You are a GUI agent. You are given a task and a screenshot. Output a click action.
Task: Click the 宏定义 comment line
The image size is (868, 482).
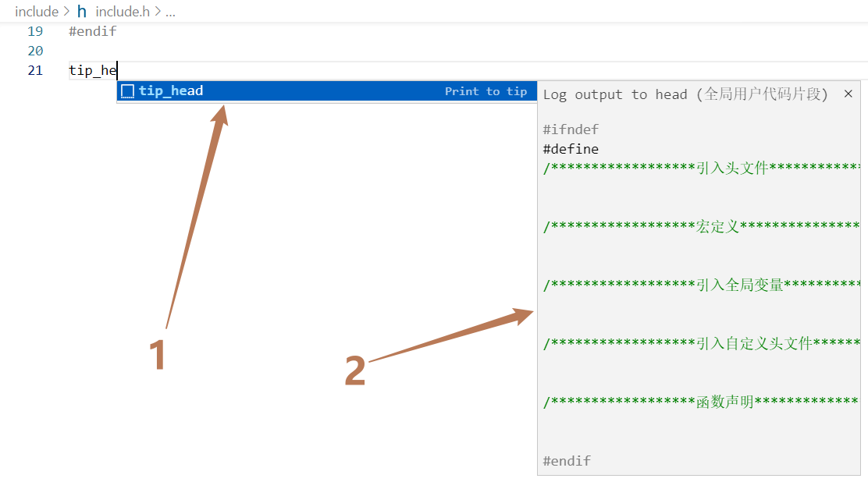(x=701, y=227)
